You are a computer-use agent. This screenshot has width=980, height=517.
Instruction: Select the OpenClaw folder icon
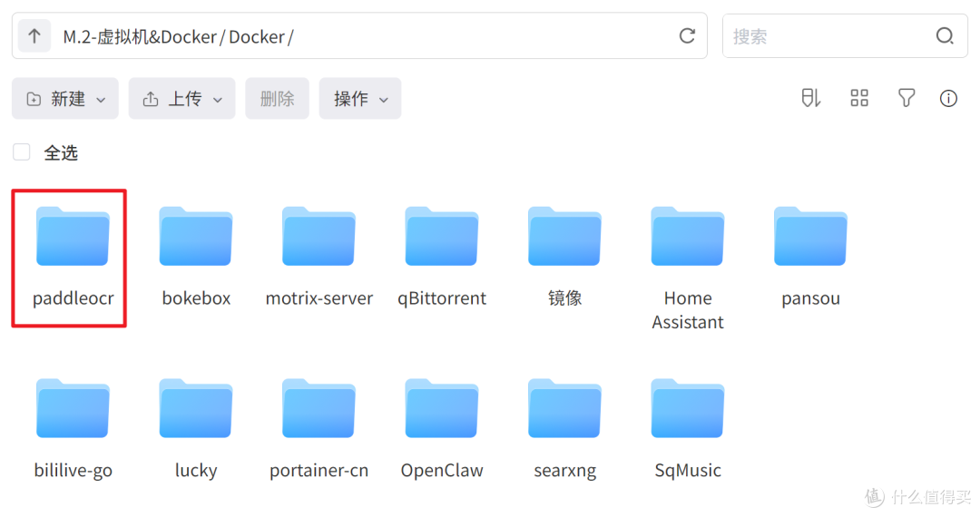pos(442,408)
